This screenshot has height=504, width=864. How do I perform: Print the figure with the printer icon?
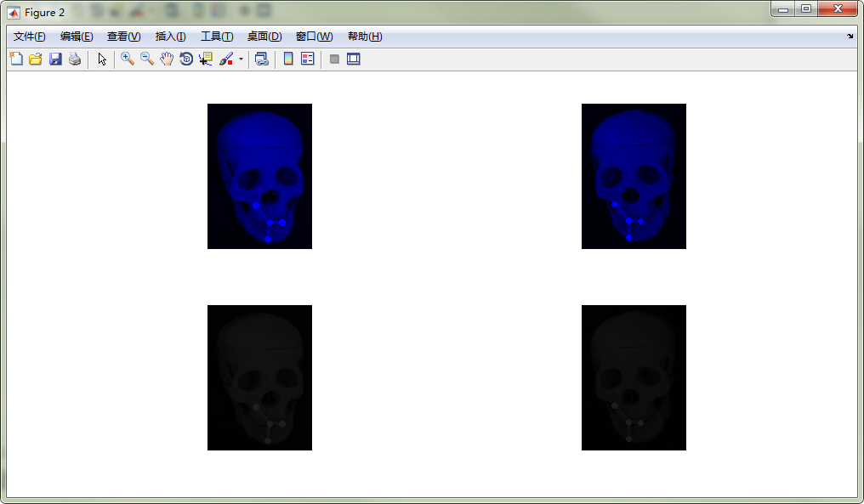pos(75,59)
